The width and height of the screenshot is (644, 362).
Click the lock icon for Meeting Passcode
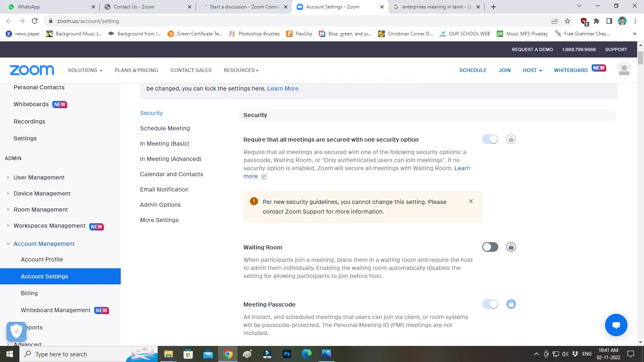(x=511, y=304)
